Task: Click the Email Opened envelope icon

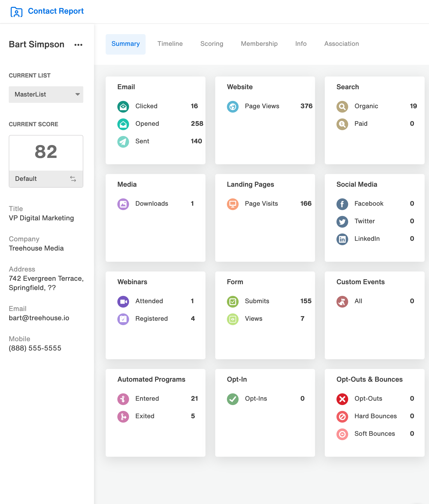Action: (123, 124)
